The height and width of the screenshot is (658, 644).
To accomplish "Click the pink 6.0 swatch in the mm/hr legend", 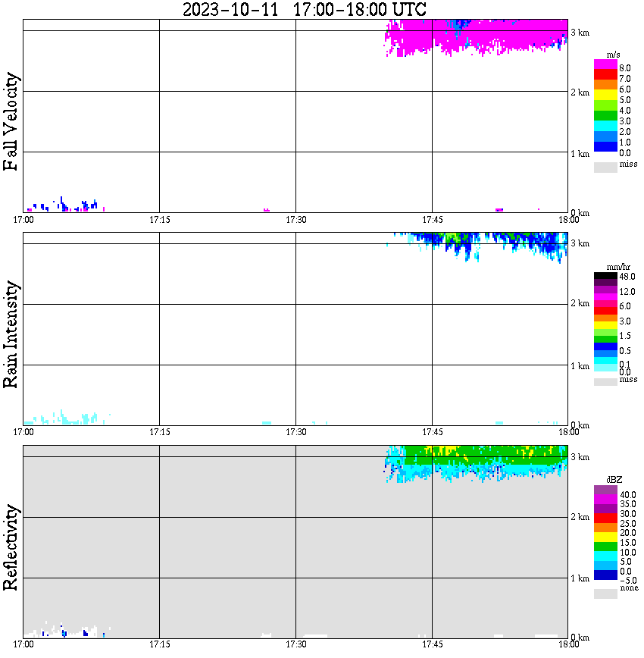I will 605,304.
